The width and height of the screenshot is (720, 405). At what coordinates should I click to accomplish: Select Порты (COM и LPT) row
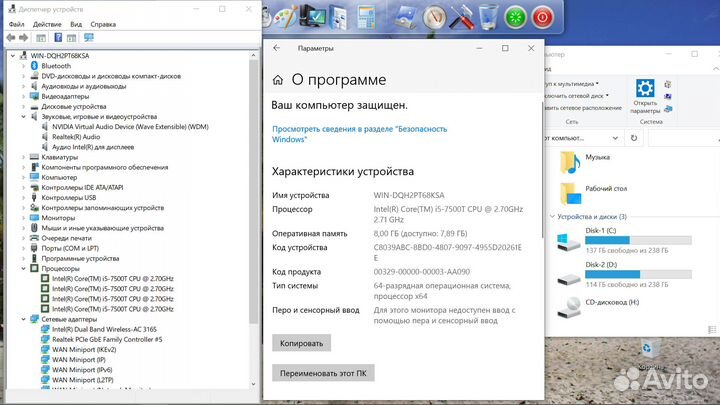[70, 248]
